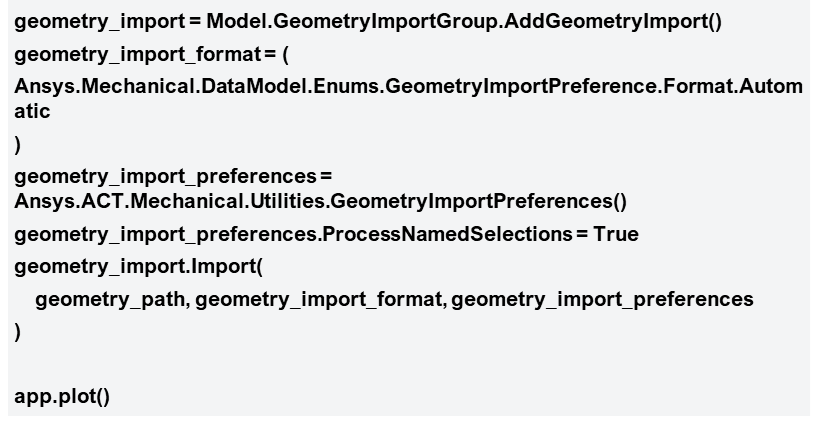Image resolution: width=815 pixels, height=421 pixels.
Task: Click the geometry_import variable on the first line
Action: point(99,22)
